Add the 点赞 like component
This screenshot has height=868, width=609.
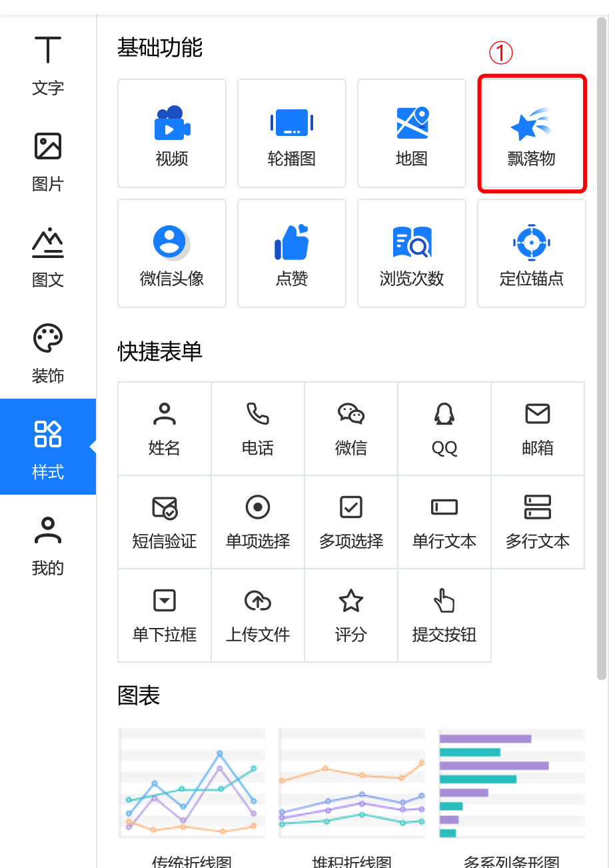(x=292, y=253)
